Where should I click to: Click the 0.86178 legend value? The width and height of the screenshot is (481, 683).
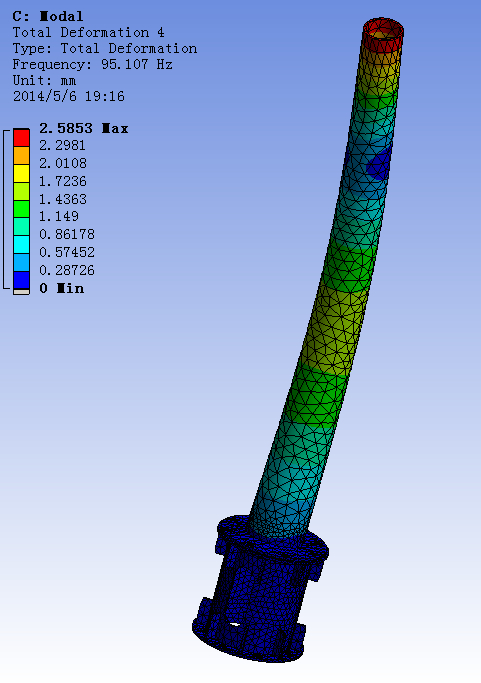[x=67, y=234]
